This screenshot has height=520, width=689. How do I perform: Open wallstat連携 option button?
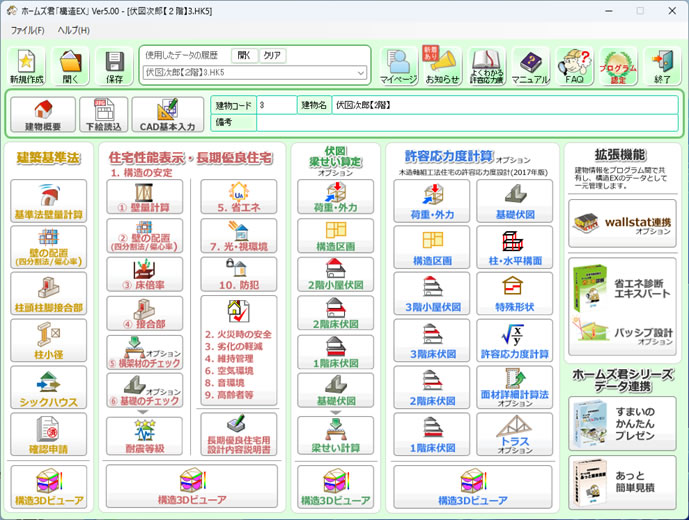[x=622, y=223]
